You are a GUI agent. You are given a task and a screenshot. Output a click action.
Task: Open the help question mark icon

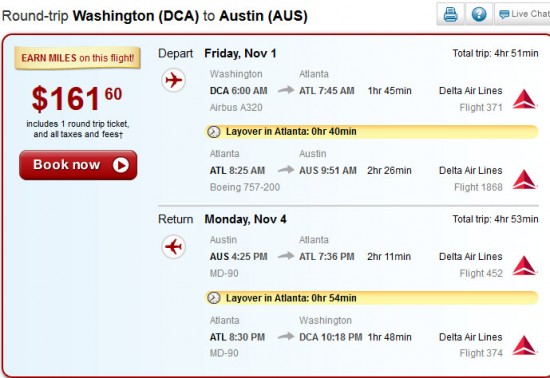click(x=479, y=14)
